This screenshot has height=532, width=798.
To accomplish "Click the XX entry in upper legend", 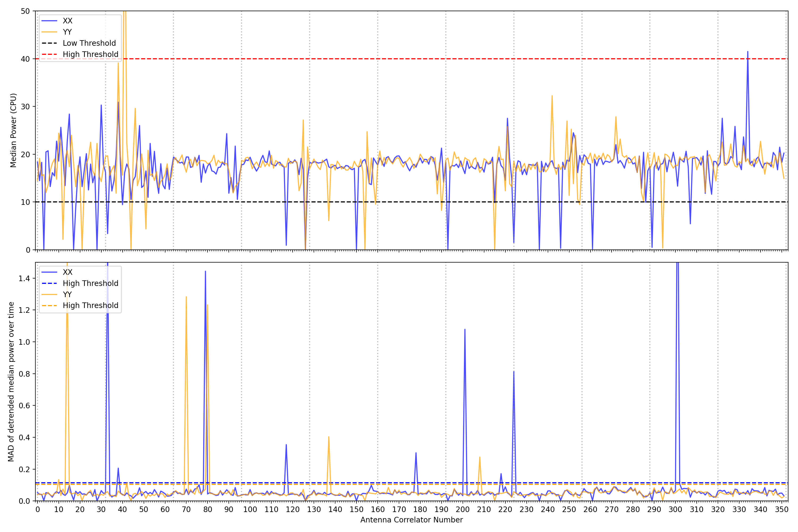I will point(68,21).
